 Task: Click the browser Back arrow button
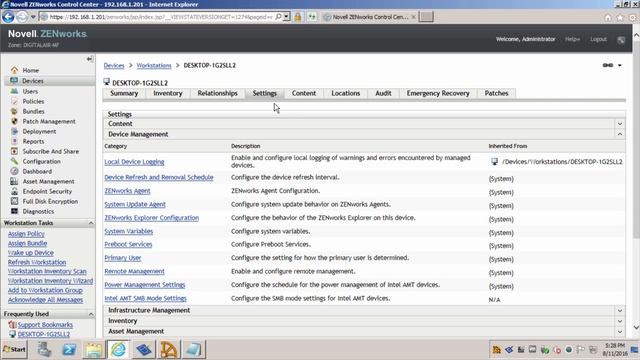8,17
